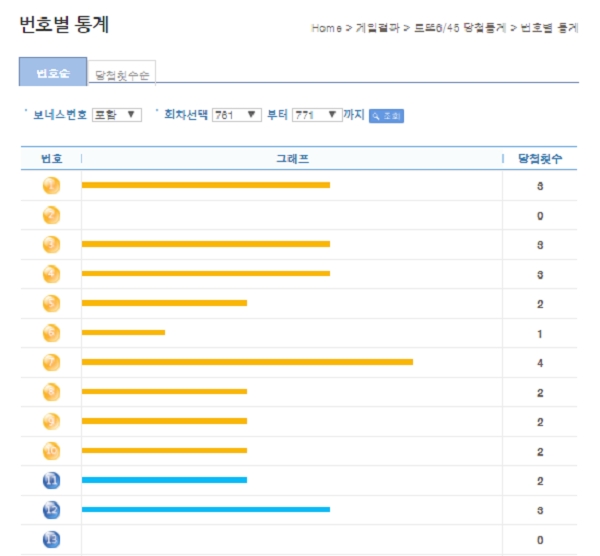Click the number 6 lottery ball icon
Screen dimensions: 600x556
51,333
